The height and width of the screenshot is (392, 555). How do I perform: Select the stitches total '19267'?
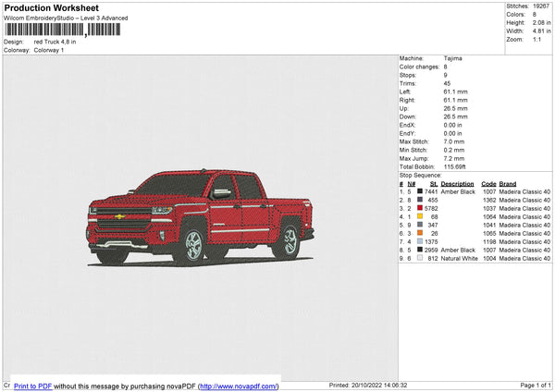(541, 6)
